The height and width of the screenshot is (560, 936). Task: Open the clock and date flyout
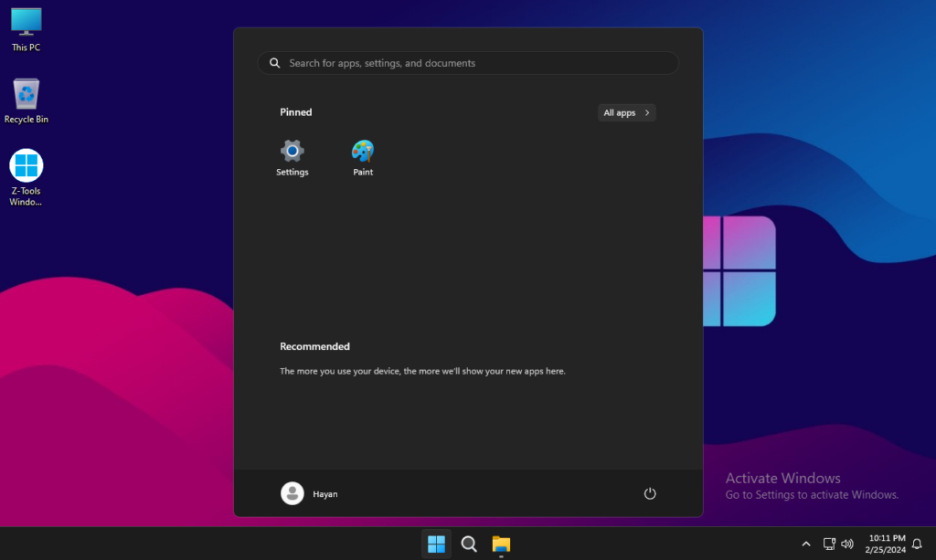(x=886, y=544)
